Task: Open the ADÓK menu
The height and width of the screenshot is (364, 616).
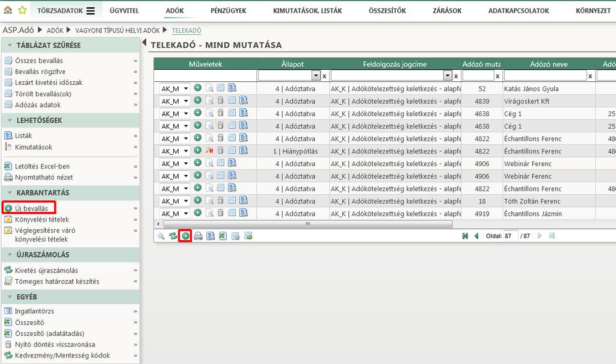Action: tap(175, 11)
